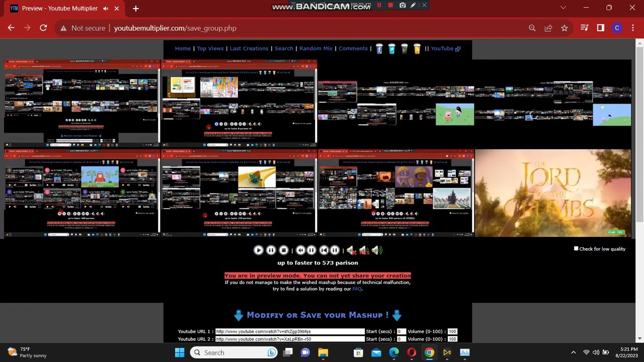This screenshot has width=644, height=362.
Task: Close the Preview - Youtube Multiplier tab
Action: [x=117, y=9]
